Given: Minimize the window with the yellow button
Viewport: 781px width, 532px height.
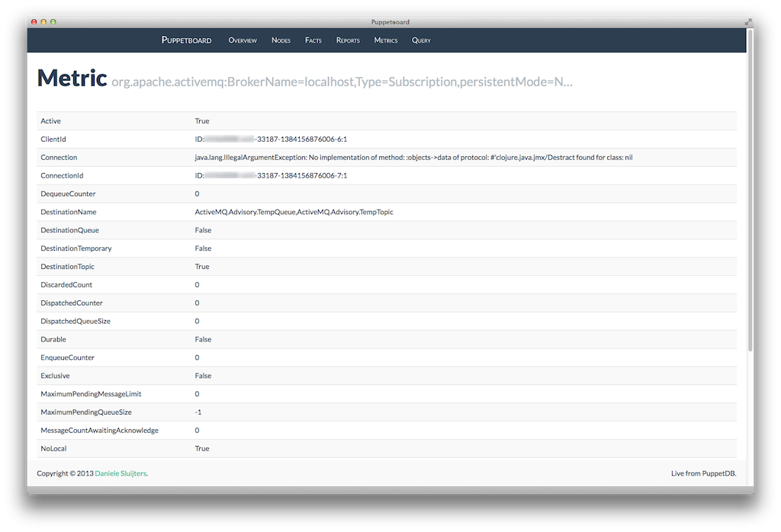Looking at the screenshot, I should [43, 22].
